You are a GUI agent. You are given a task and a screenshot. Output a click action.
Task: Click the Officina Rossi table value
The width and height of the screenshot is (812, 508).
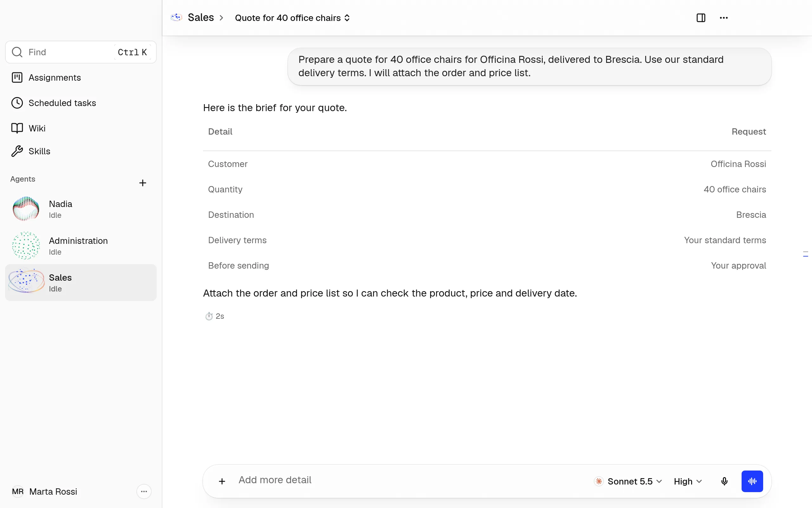pos(738,164)
